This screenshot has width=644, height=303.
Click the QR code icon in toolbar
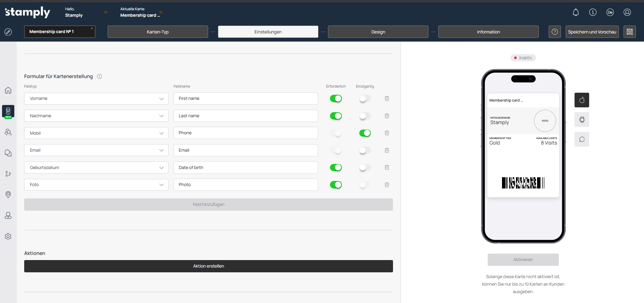[629, 32]
